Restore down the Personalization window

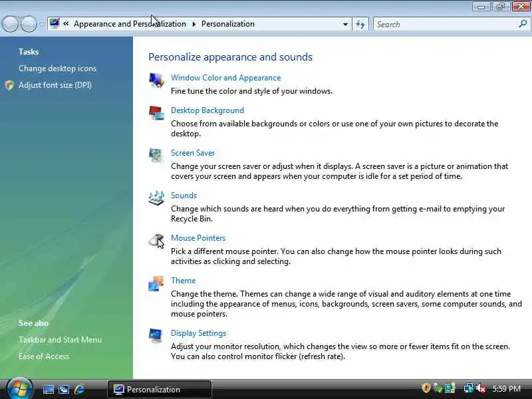click(x=501, y=7)
